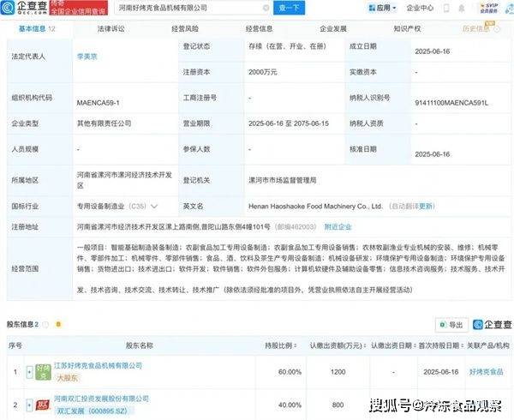Screen dimensions: 514x420
Task: Switch to the 经营风险 tab
Action: (x=185, y=29)
